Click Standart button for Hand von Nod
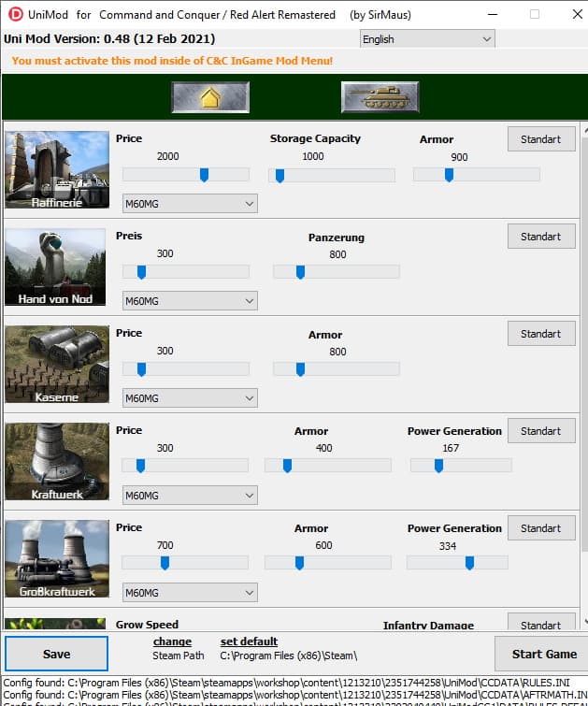Screen dimensions: 588x706 (541, 237)
